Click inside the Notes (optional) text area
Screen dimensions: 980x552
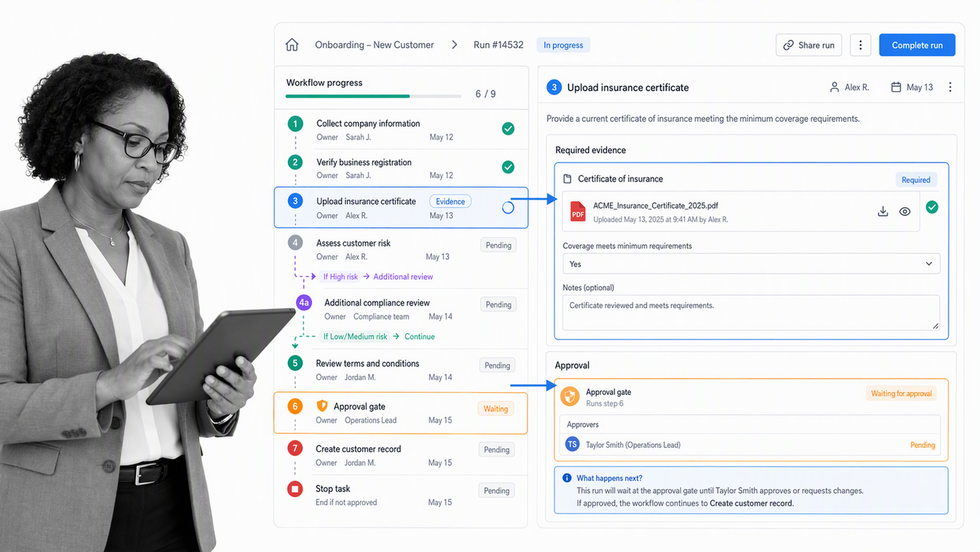[751, 313]
